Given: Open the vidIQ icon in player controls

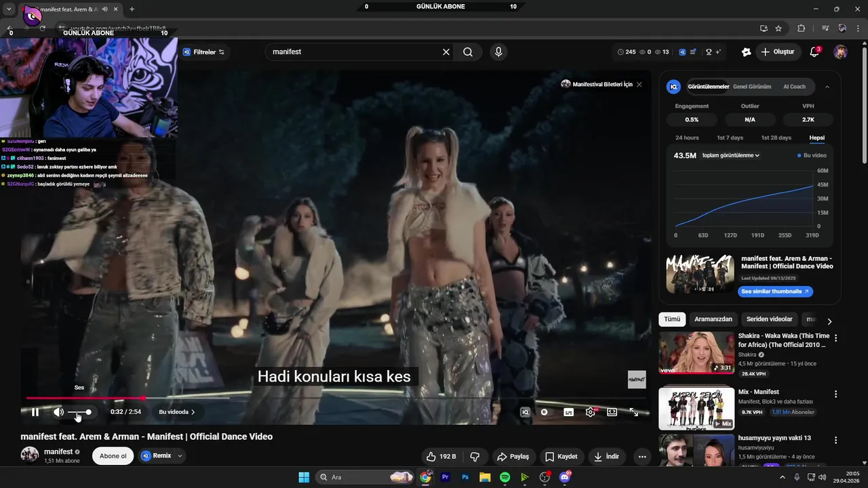Looking at the screenshot, I should (525, 412).
